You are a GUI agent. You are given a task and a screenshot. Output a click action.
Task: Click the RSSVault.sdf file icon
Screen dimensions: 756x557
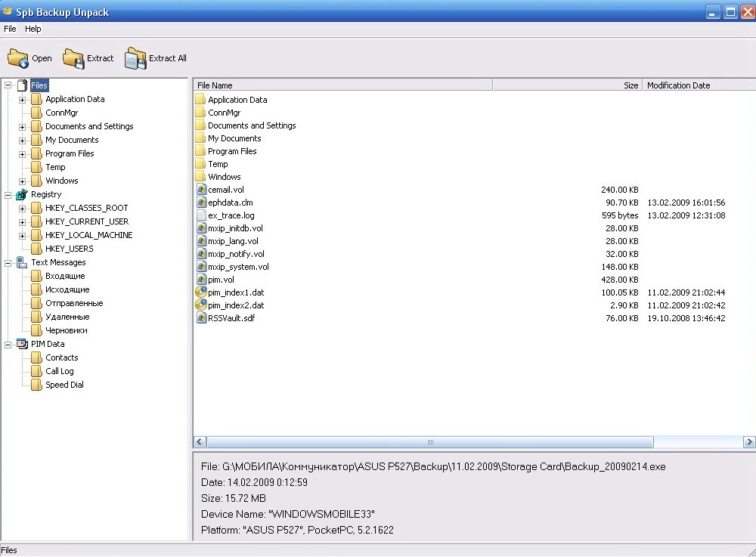click(202, 318)
